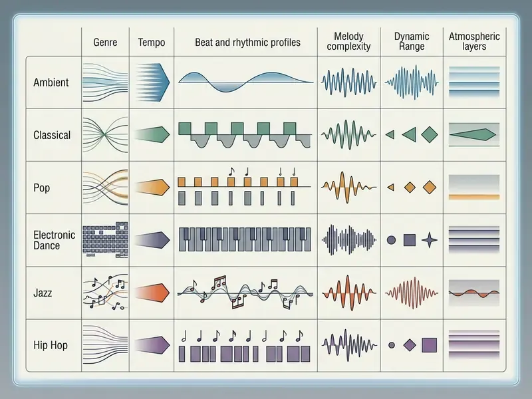The height and width of the screenshot is (399, 532).
Task: Click the Pop genre orange braided lines icon
Action: [105, 188]
